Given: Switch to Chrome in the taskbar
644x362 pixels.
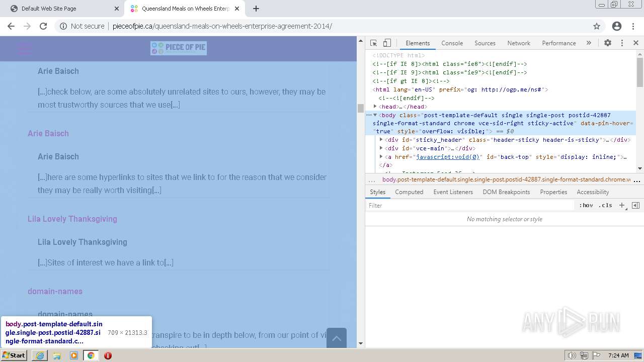Looking at the screenshot, I should (x=91, y=355).
